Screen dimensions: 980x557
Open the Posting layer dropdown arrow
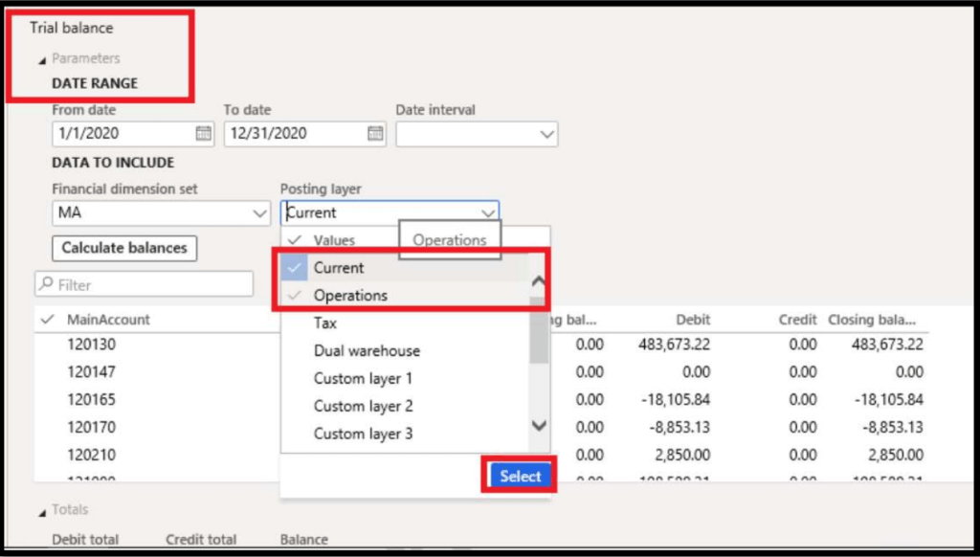490,212
